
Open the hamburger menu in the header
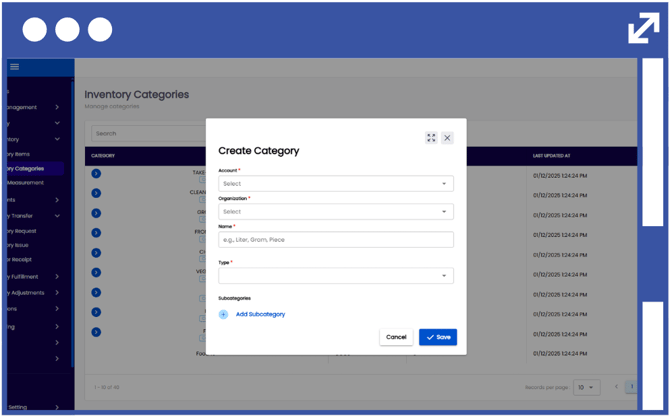click(14, 67)
